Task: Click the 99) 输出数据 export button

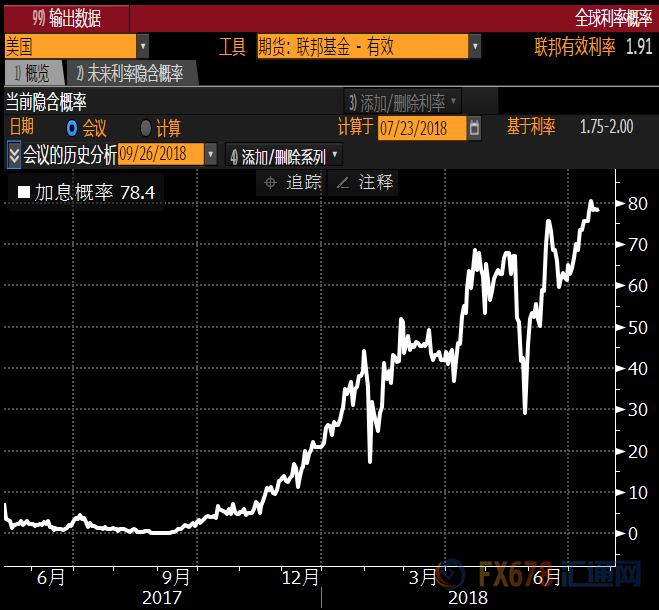Action: pos(66,19)
